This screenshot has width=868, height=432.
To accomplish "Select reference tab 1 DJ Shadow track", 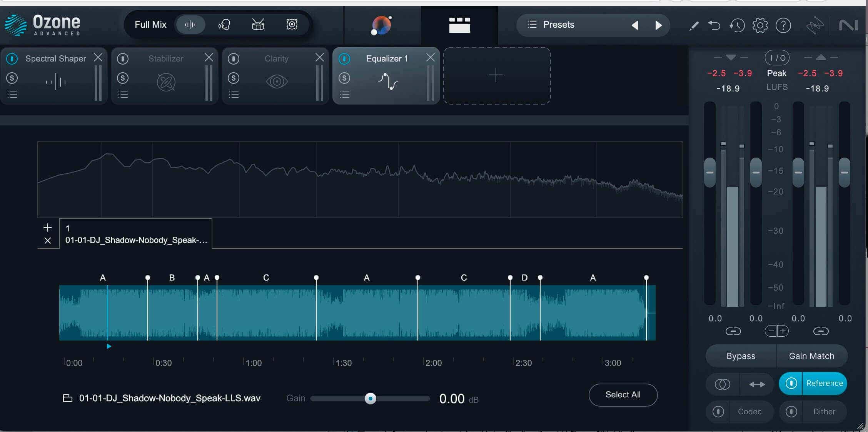I will (136, 234).
